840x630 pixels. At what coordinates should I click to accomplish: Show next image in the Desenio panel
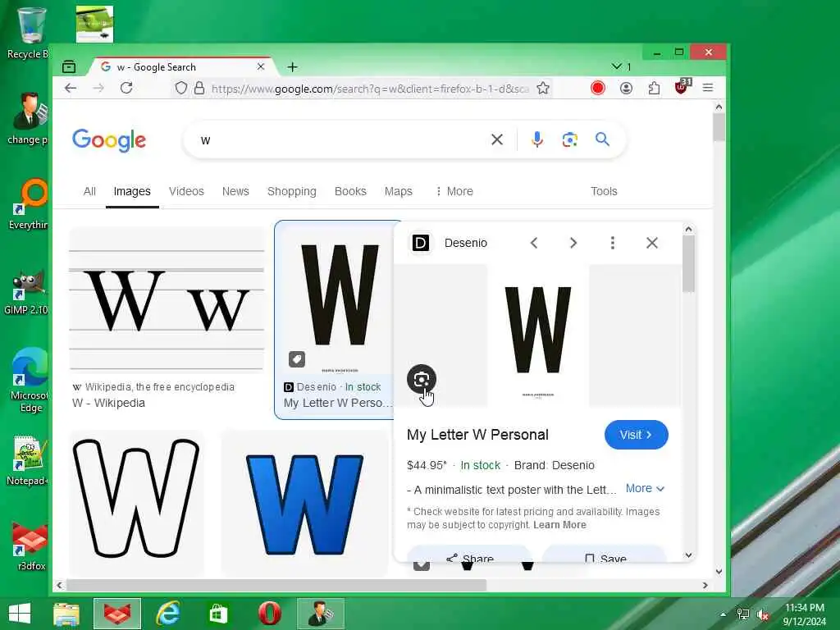coord(573,243)
